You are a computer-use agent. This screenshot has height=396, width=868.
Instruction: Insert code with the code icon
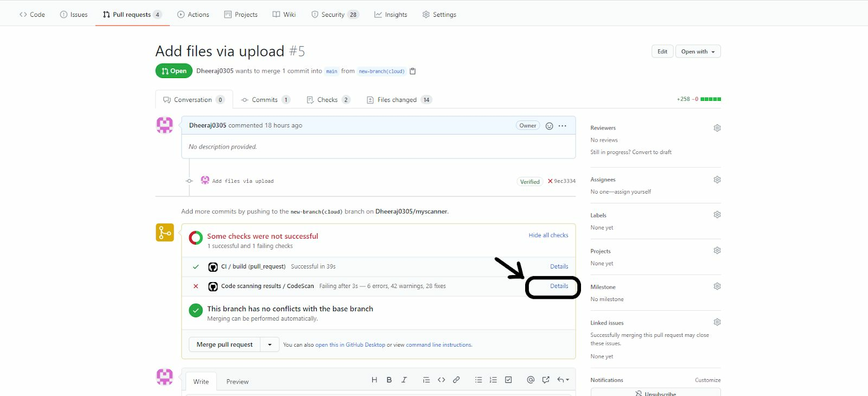441,380
